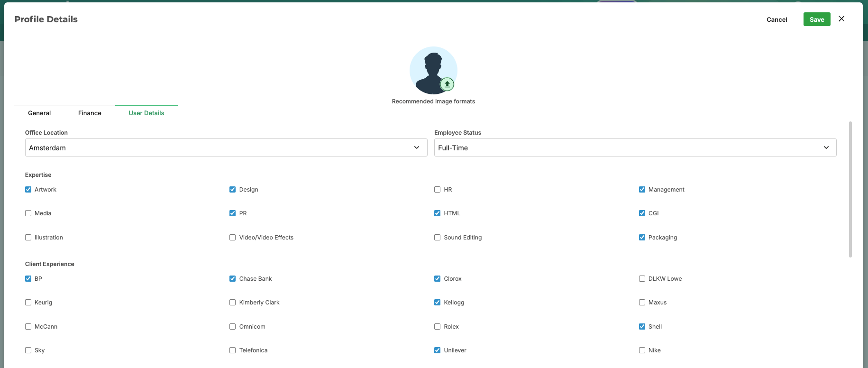Check the Illustration checkbox
The width and height of the screenshot is (868, 368).
[x=28, y=238]
